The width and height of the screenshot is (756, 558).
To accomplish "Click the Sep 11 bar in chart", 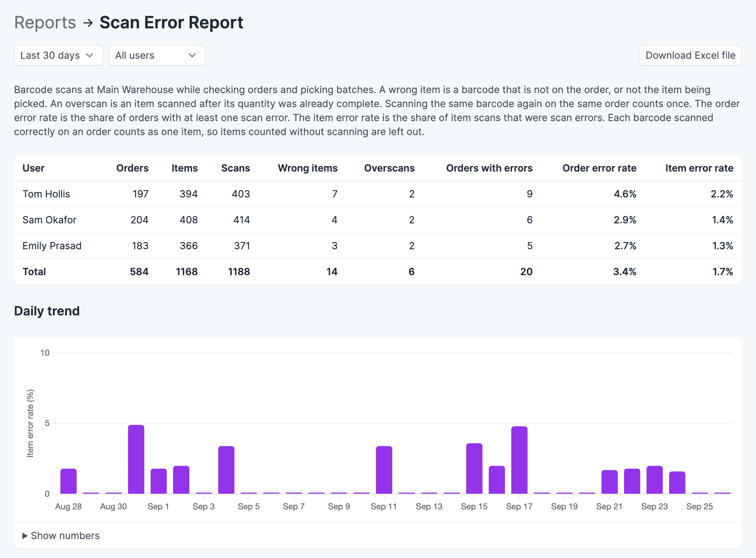I will click(x=384, y=470).
